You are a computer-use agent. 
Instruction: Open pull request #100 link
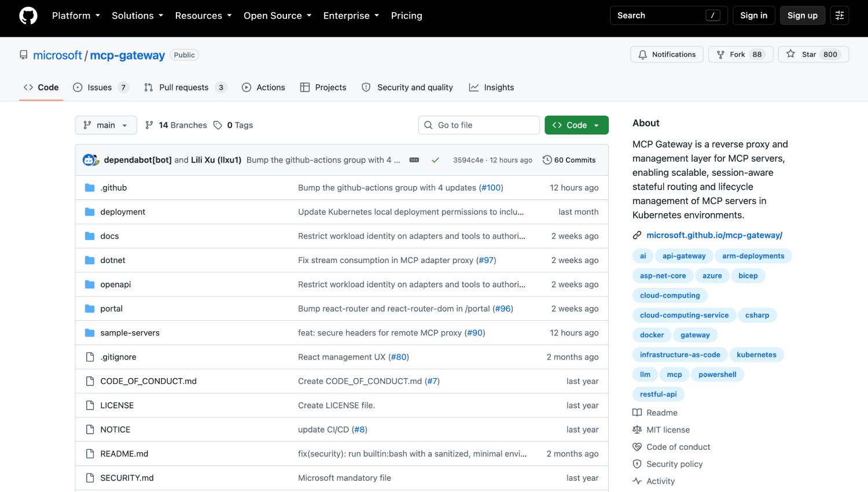pos(491,188)
